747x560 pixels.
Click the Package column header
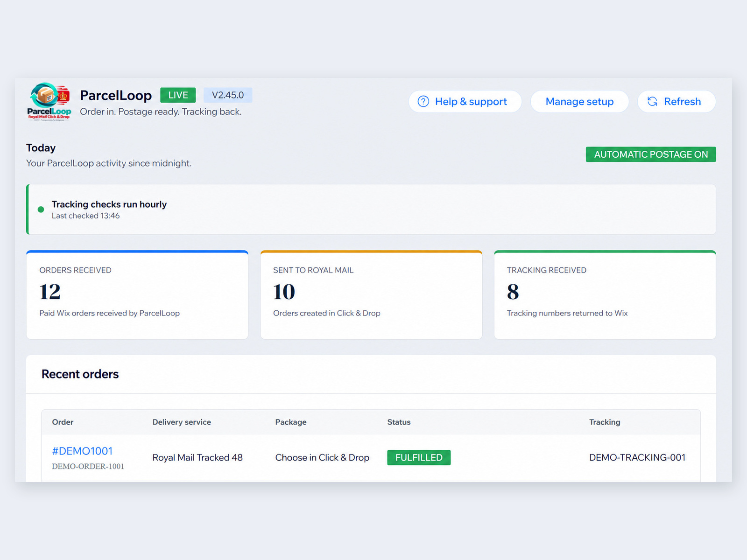point(291,422)
